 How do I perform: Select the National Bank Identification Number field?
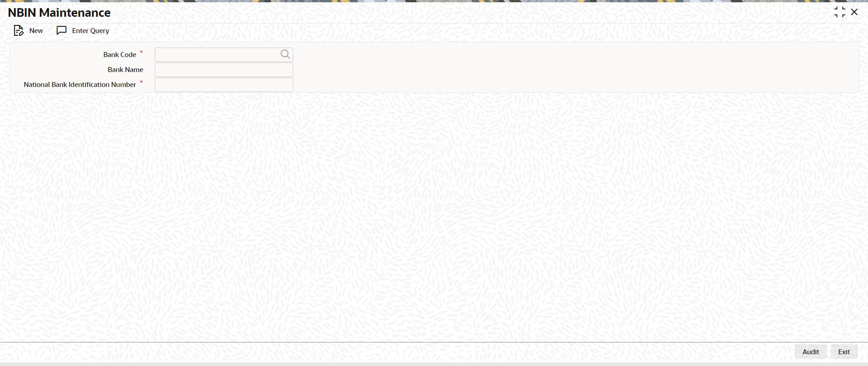(224, 85)
